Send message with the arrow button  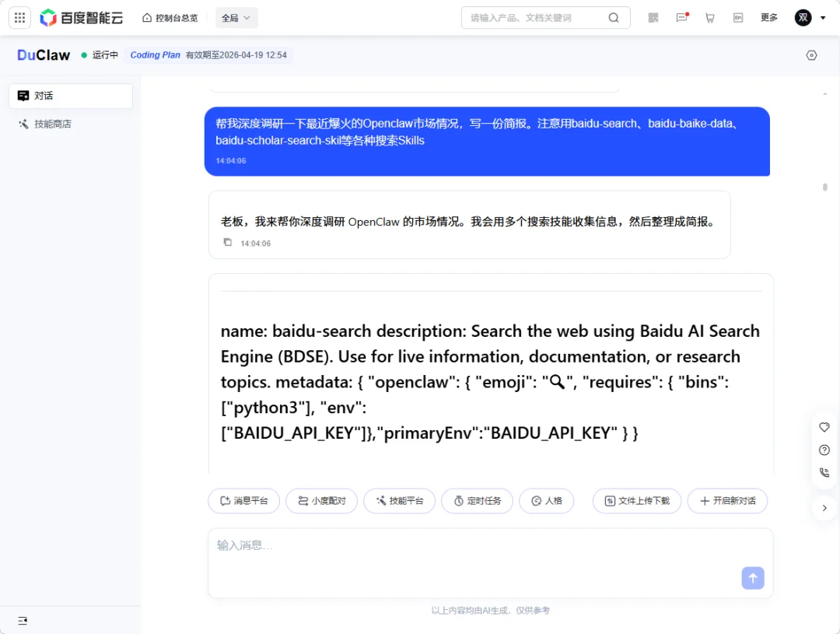coord(753,578)
